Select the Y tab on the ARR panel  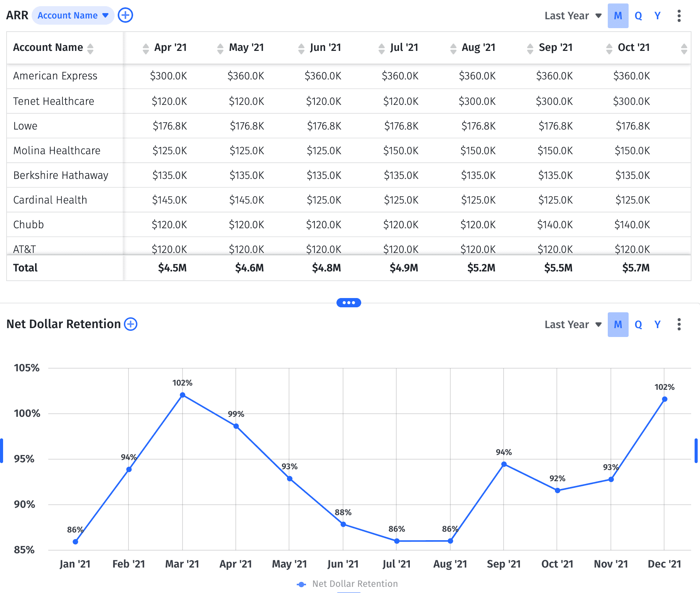(657, 16)
